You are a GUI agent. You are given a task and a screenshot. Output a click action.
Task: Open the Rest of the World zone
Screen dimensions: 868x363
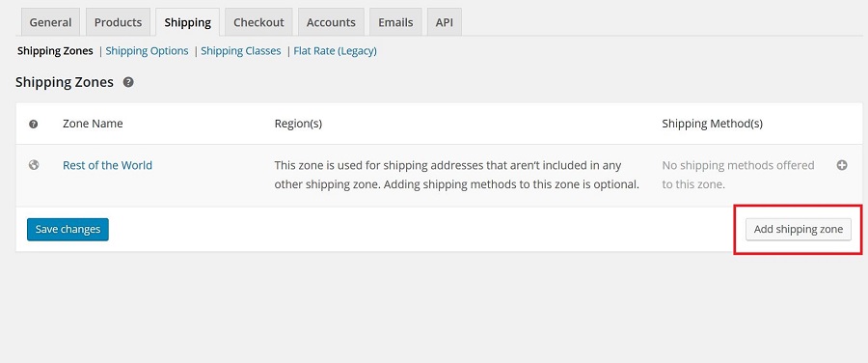107,165
